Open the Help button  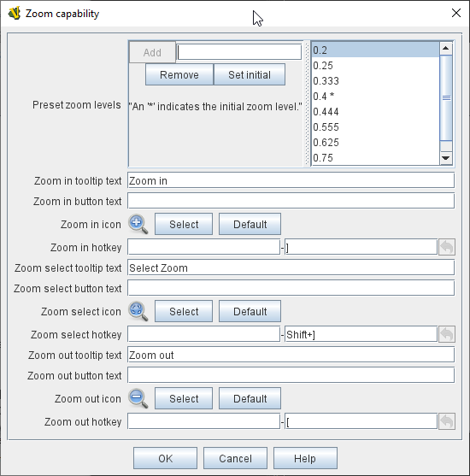coord(305,458)
